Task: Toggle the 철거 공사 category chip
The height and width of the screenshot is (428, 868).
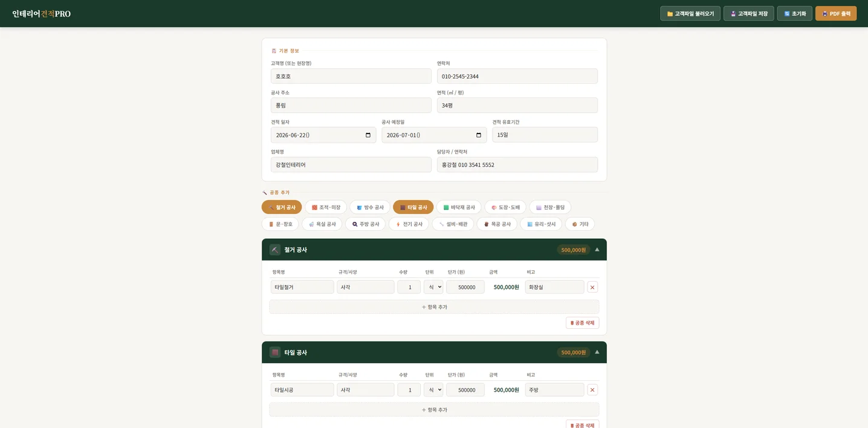Action: coord(282,207)
